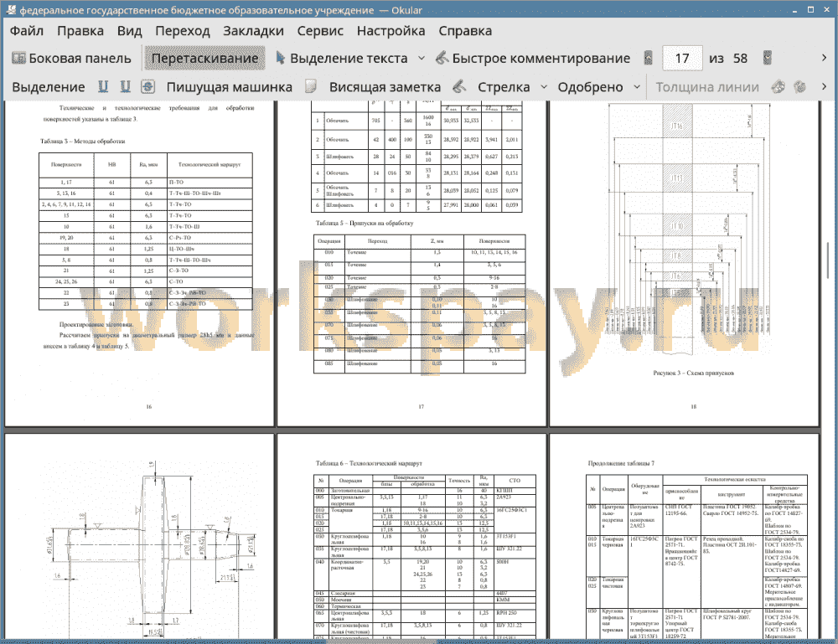Toggle Быстрое комментирование annotation toolbar
This screenshot has height=644, width=838.
tap(533, 59)
